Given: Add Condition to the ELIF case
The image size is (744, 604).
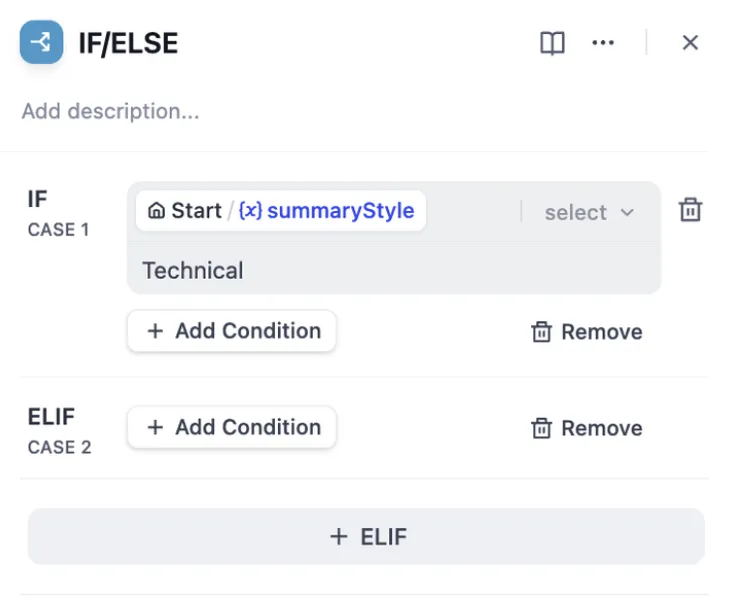Looking at the screenshot, I should pos(232,427).
